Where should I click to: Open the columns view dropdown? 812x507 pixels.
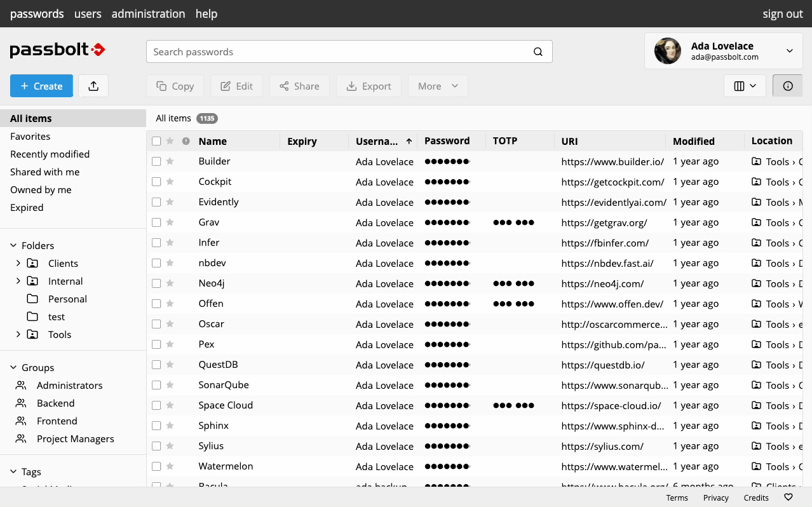pos(745,86)
